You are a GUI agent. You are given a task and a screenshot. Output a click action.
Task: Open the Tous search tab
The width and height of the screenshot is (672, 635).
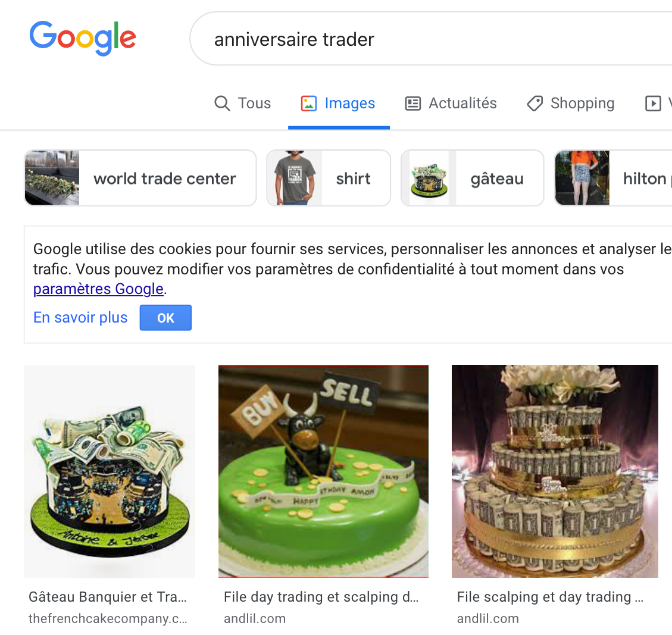pyautogui.click(x=243, y=104)
